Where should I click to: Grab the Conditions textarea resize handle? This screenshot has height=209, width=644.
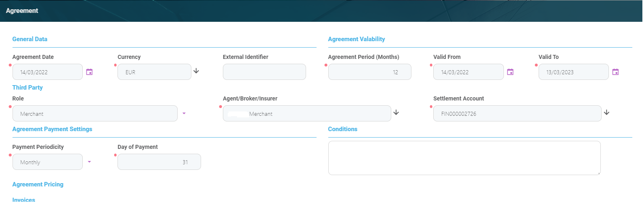pyautogui.click(x=599, y=173)
